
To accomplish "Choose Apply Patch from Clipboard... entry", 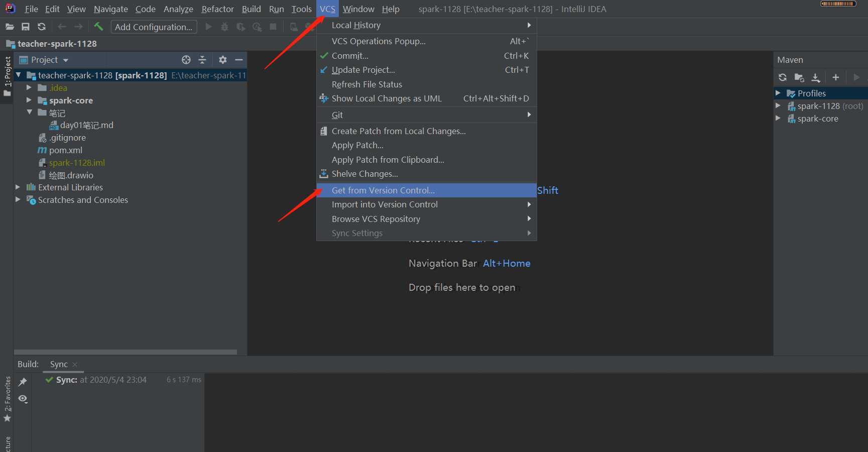I will [x=427, y=160].
